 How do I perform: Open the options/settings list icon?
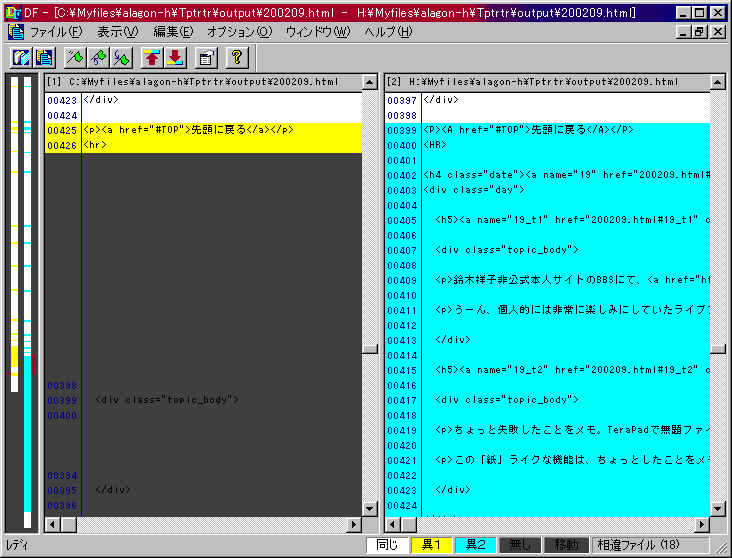206,58
